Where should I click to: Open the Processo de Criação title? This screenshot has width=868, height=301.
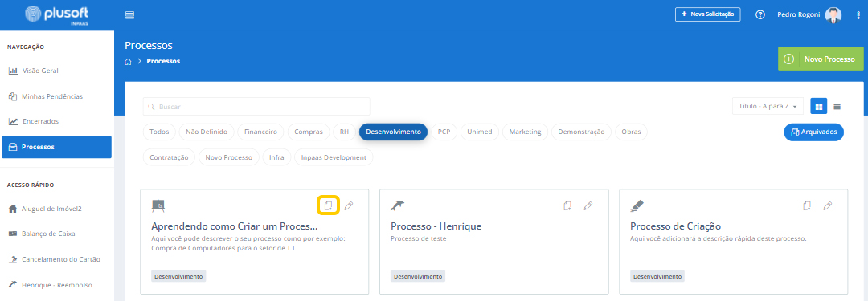click(675, 226)
